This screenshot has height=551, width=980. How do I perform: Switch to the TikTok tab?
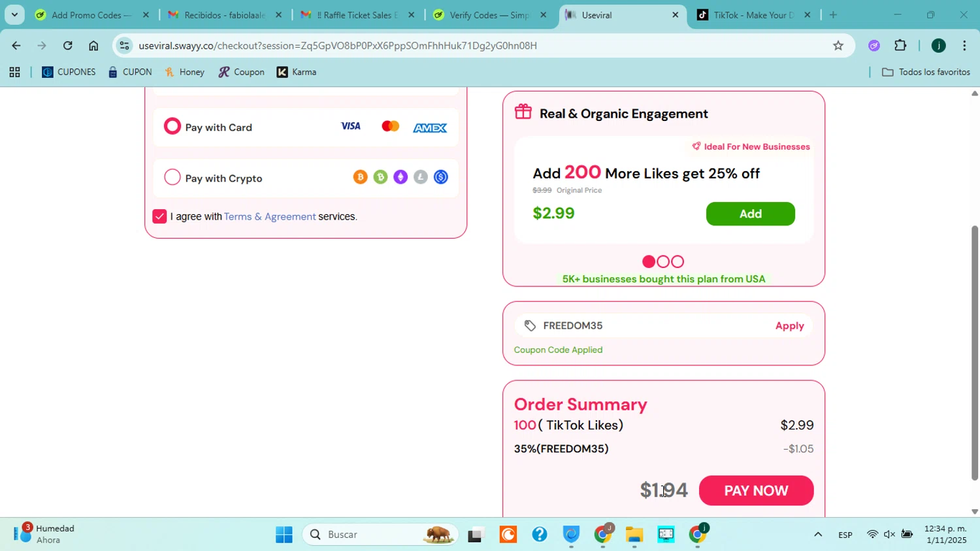point(753,14)
